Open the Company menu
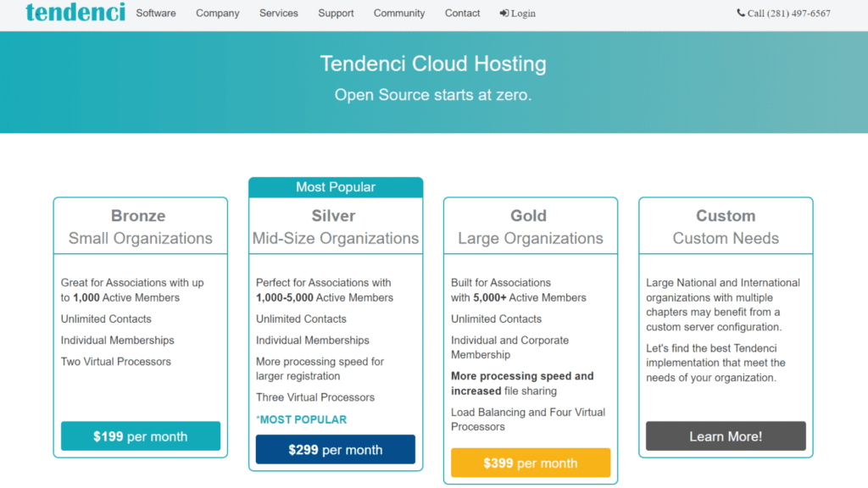Viewport: 868px width, 488px height. point(218,14)
